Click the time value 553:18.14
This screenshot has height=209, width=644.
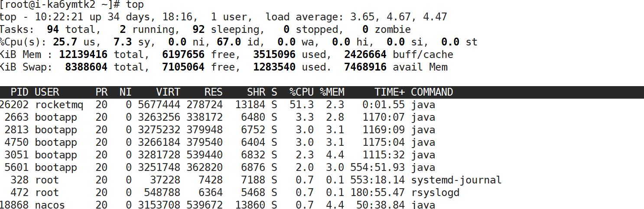[377, 180]
